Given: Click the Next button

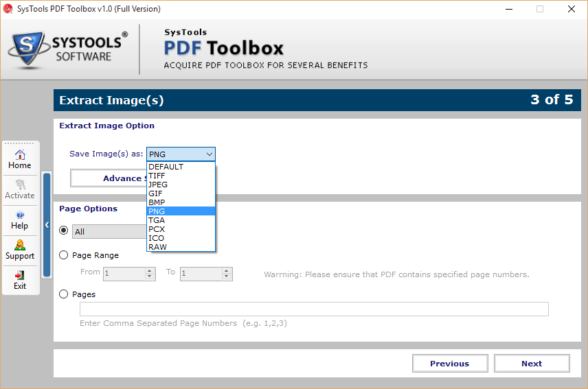Looking at the screenshot, I should tap(532, 363).
